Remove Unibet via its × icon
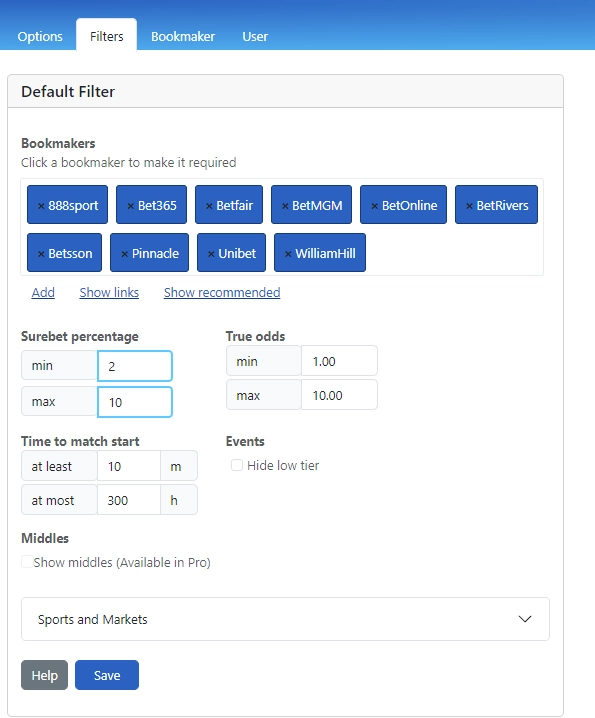 pos(211,254)
